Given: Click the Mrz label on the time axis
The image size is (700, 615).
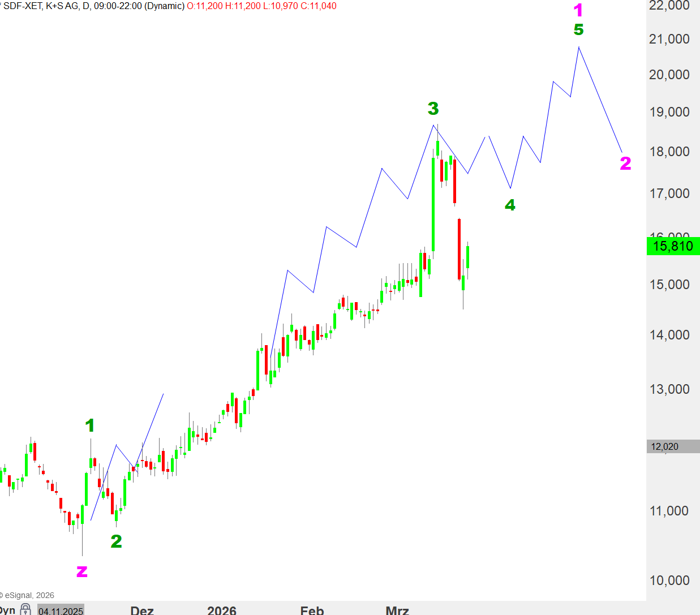Looking at the screenshot, I should [397, 610].
